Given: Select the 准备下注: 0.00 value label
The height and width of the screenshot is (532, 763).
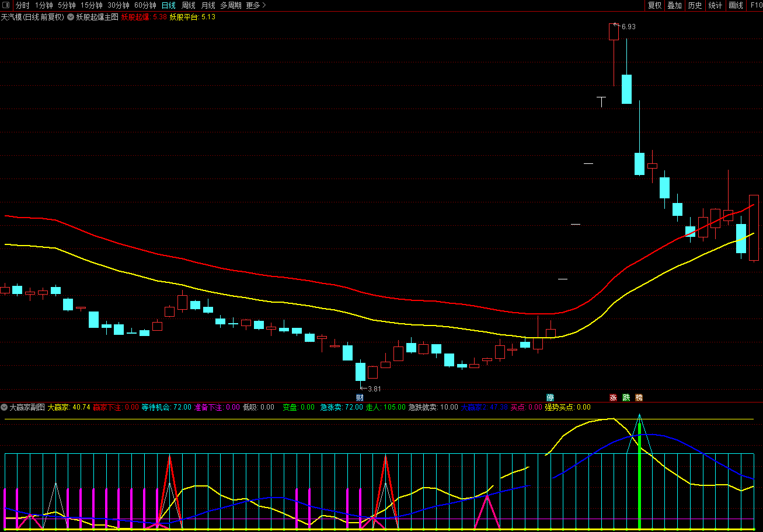Looking at the screenshot, I should (217, 407).
